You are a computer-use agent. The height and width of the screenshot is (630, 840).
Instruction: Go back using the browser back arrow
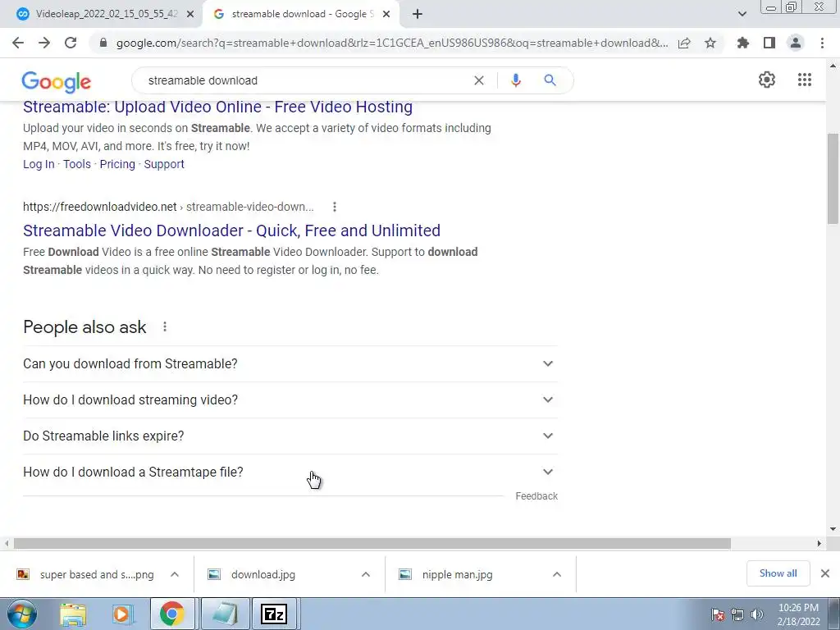pyautogui.click(x=18, y=43)
